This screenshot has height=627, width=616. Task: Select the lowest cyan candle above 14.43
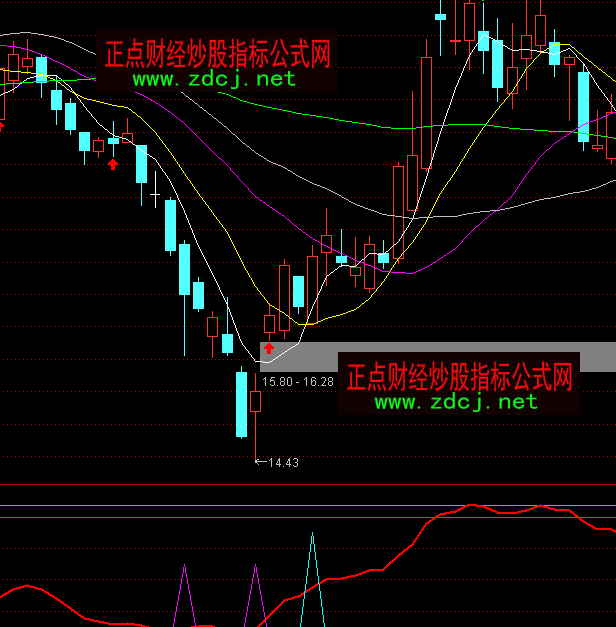(241, 404)
